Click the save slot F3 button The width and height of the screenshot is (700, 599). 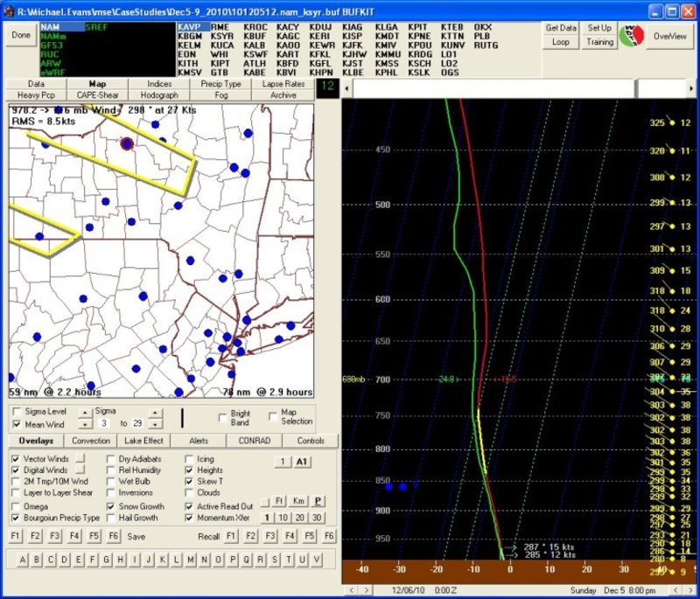[55, 536]
